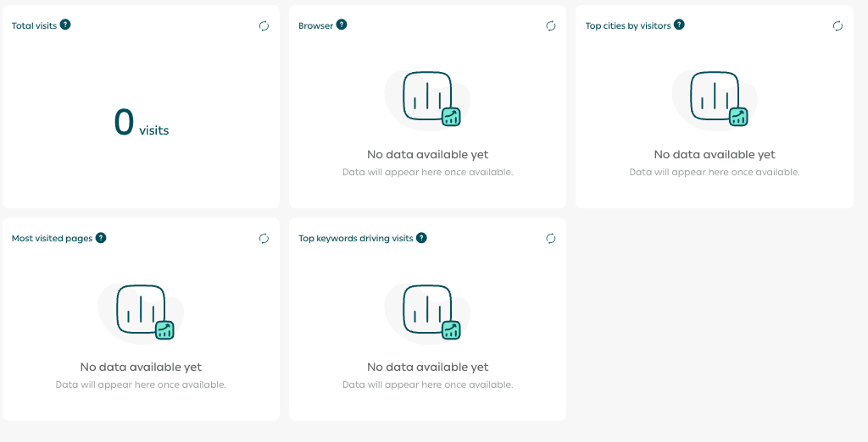Select chart illustration in Most visited pages card
This screenshot has height=442, width=868.
point(142,312)
